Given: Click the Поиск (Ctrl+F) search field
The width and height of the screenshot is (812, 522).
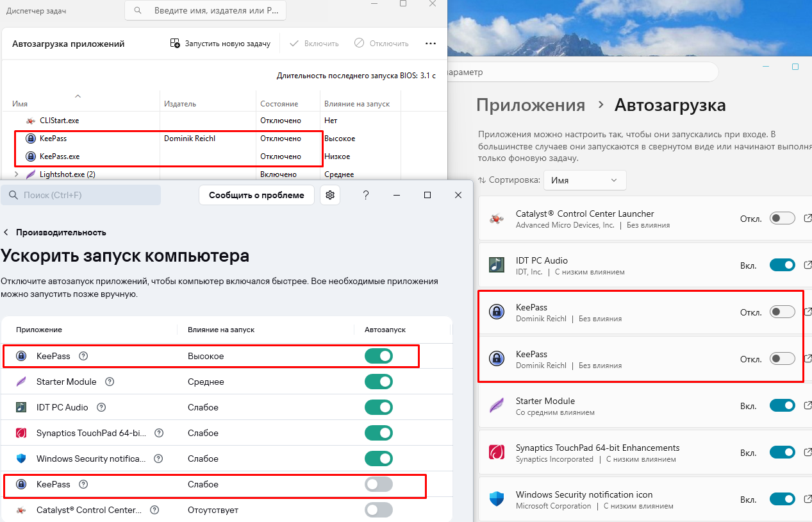Looking at the screenshot, I should coord(81,195).
